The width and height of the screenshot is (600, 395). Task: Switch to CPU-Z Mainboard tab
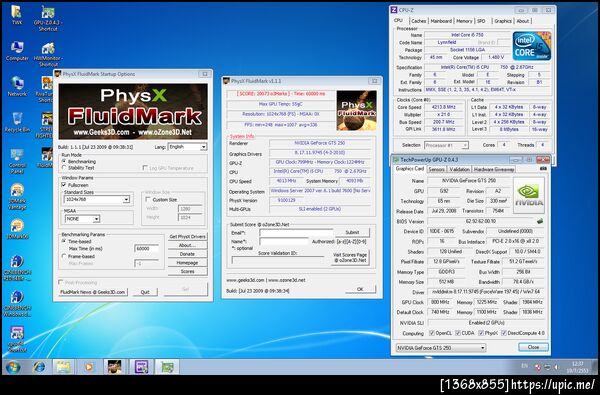(x=441, y=21)
